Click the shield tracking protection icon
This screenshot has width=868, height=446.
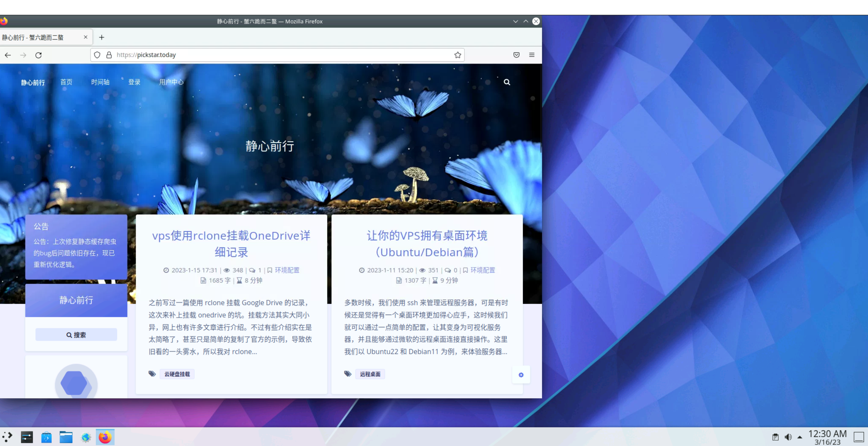tap(97, 55)
